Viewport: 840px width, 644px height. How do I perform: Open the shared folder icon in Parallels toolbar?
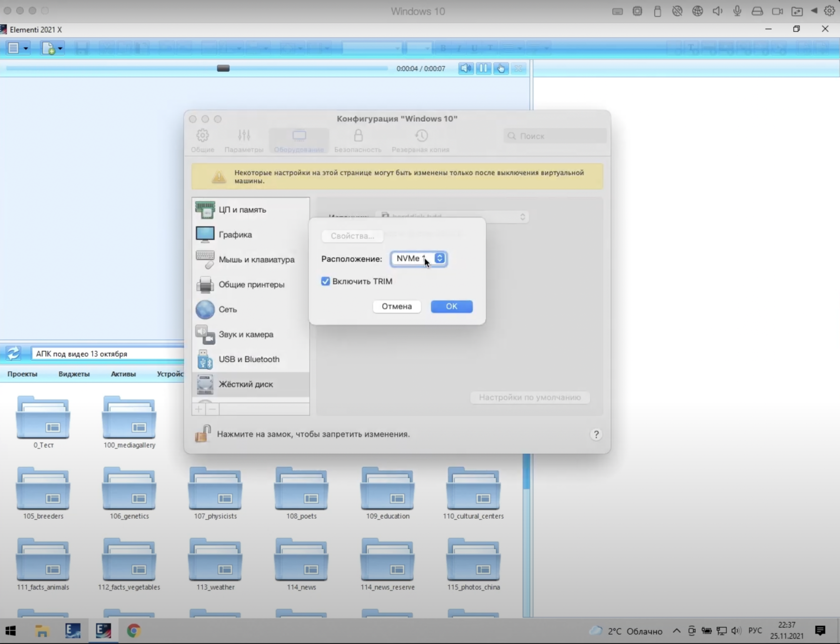797,11
